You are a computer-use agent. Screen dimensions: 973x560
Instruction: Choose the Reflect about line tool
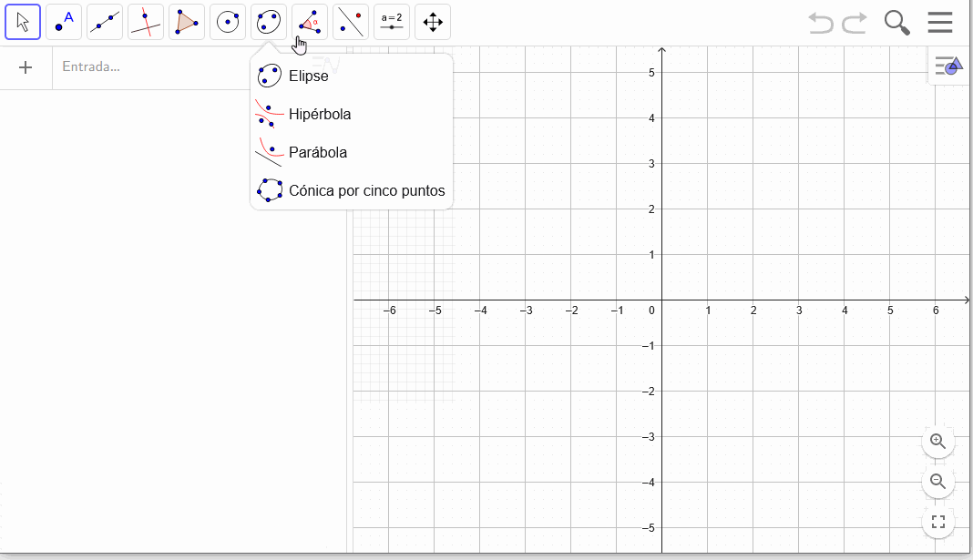pos(351,23)
